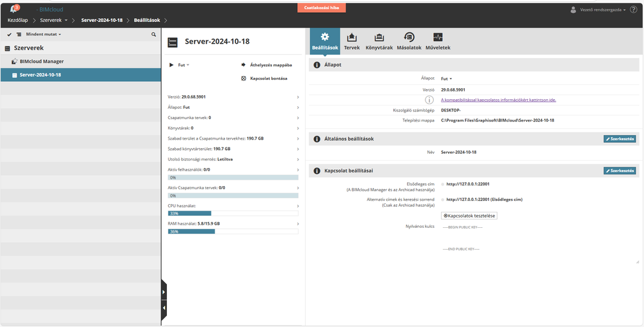Viewport: 644px width, 327px height.
Task: Switch to the Könyvtárak tab
Action: tap(379, 41)
